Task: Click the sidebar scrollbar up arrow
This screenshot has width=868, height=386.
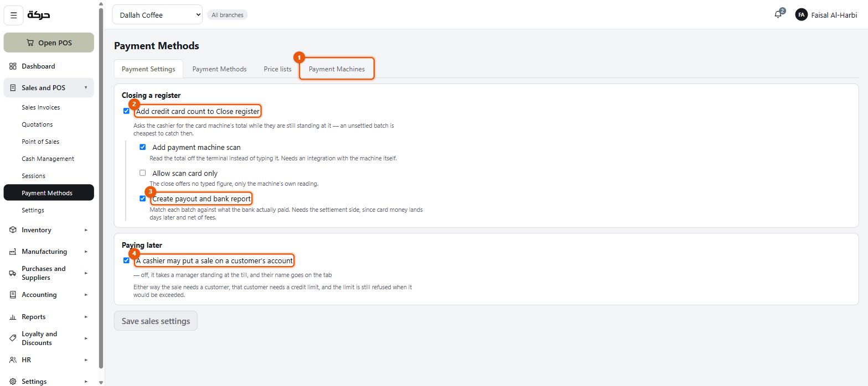Action: [101, 4]
